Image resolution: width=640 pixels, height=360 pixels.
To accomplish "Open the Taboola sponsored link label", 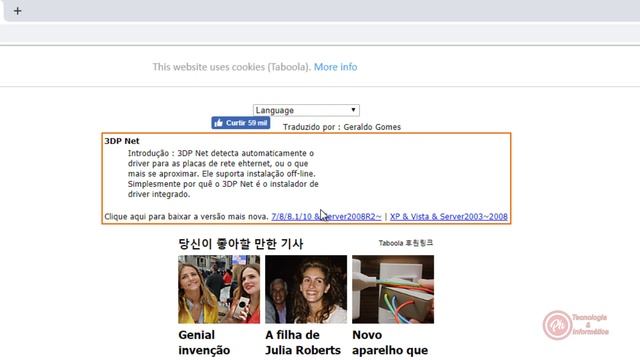I will pyautogui.click(x=406, y=243).
